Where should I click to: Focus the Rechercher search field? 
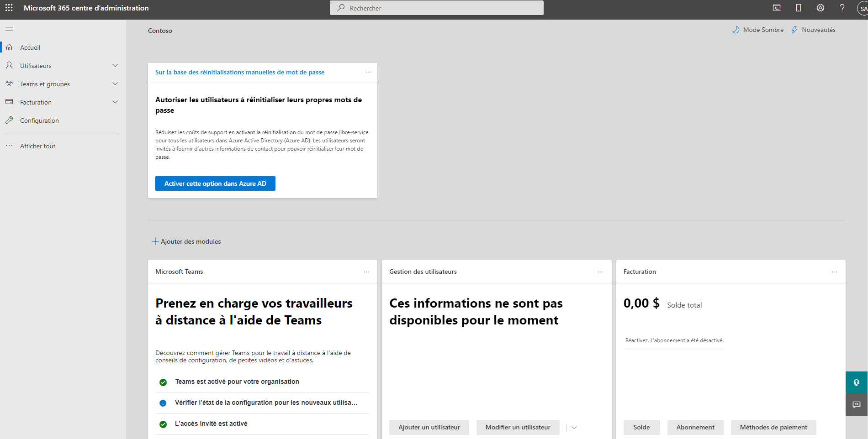[437, 8]
